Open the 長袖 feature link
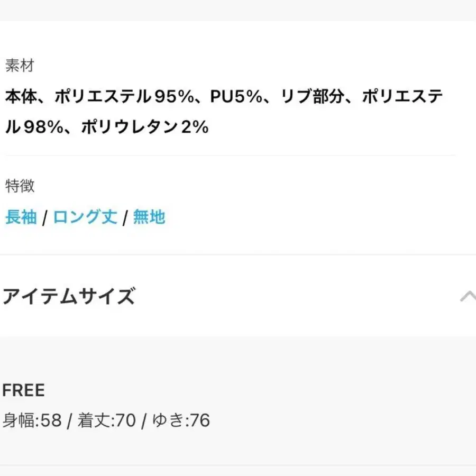 (x=21, y=217)
